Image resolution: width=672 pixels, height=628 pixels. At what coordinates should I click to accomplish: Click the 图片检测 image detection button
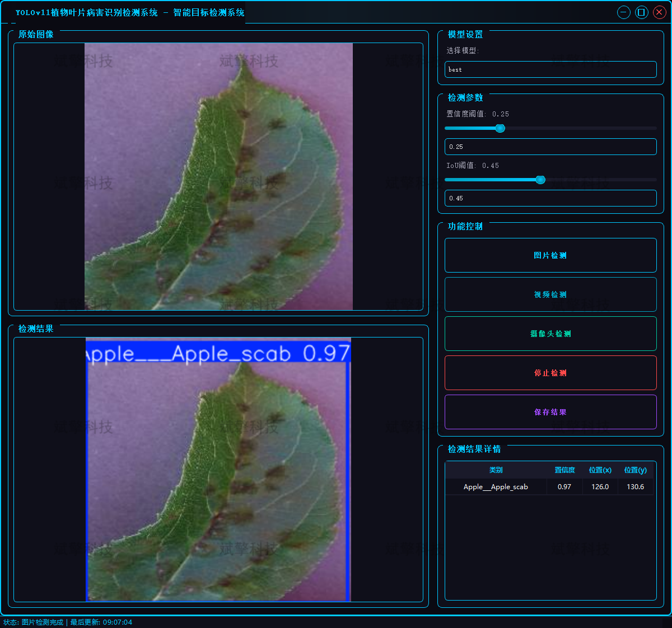(550, 255)
